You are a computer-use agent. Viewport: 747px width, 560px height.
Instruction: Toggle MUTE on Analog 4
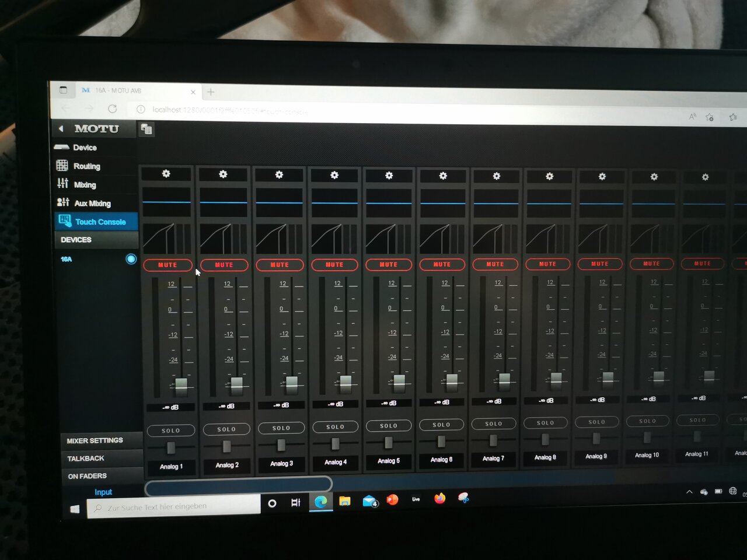[x=334, y=265]
